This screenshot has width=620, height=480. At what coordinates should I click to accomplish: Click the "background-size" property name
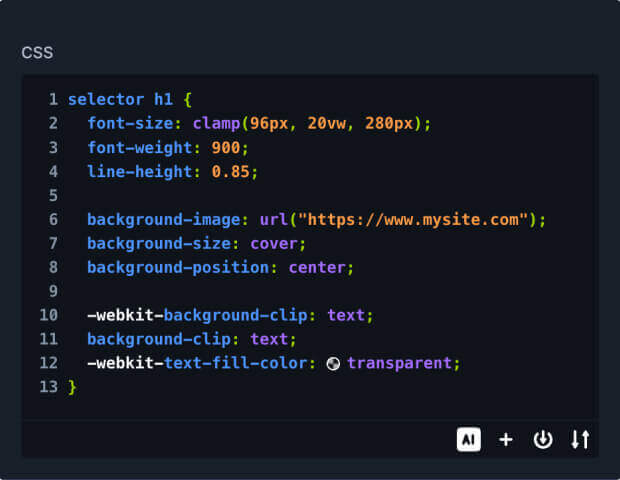pyautogui.click(x=159, y=244)
